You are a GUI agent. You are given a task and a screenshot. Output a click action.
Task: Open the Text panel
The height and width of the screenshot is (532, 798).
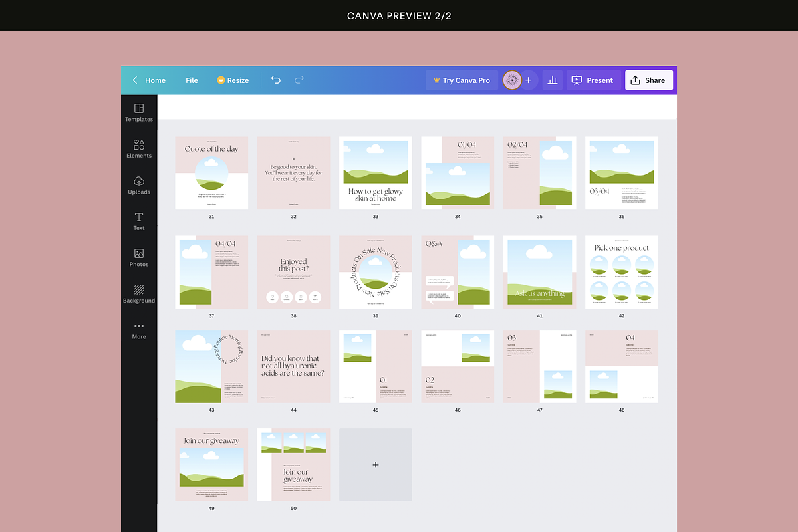139,221
